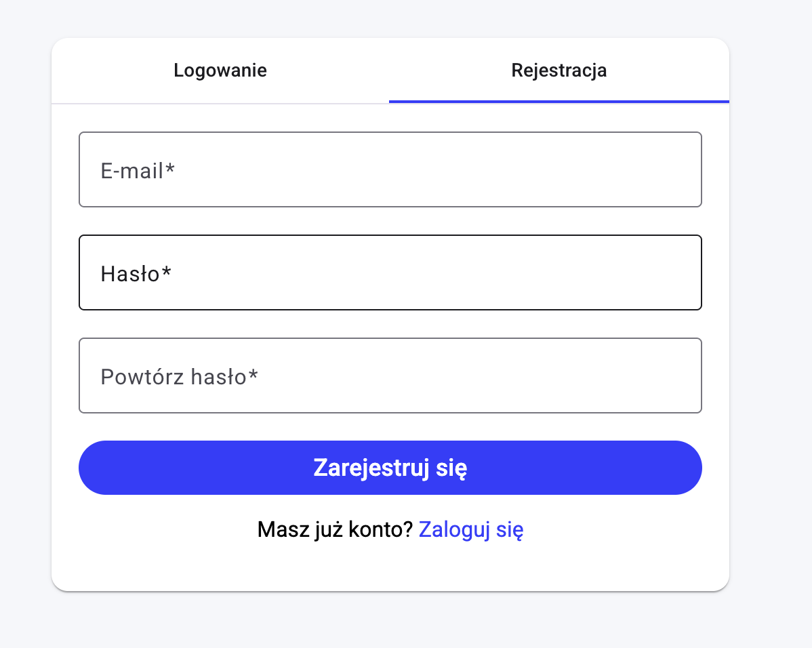
Task: Click the E-mail* placeholder label
Action: point(137,170)
